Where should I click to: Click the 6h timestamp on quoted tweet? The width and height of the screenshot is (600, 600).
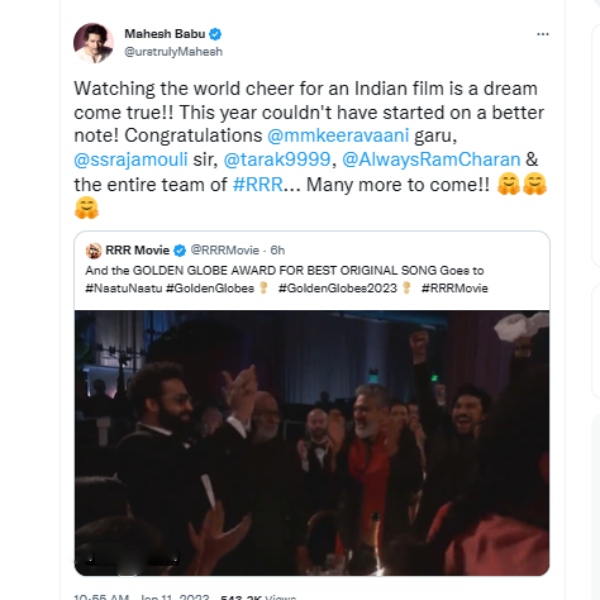pyautogui.click(x=277, y=250)
